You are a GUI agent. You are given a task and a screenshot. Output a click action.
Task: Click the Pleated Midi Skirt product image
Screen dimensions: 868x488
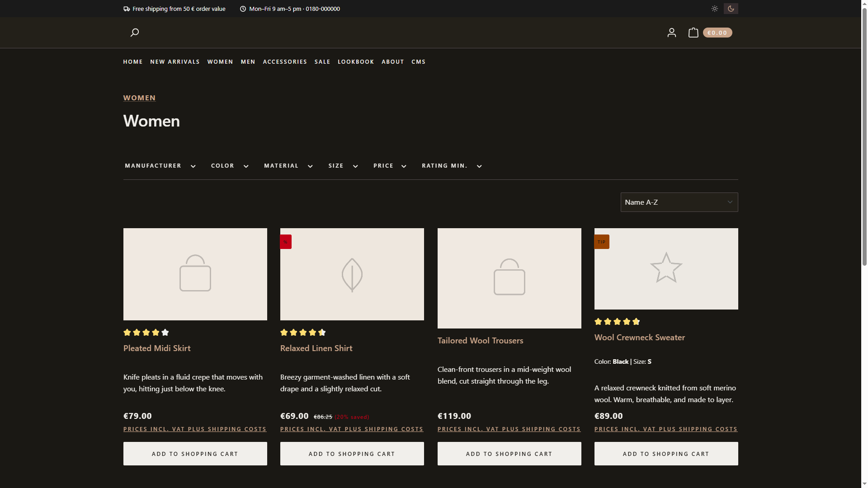point(195,274)
